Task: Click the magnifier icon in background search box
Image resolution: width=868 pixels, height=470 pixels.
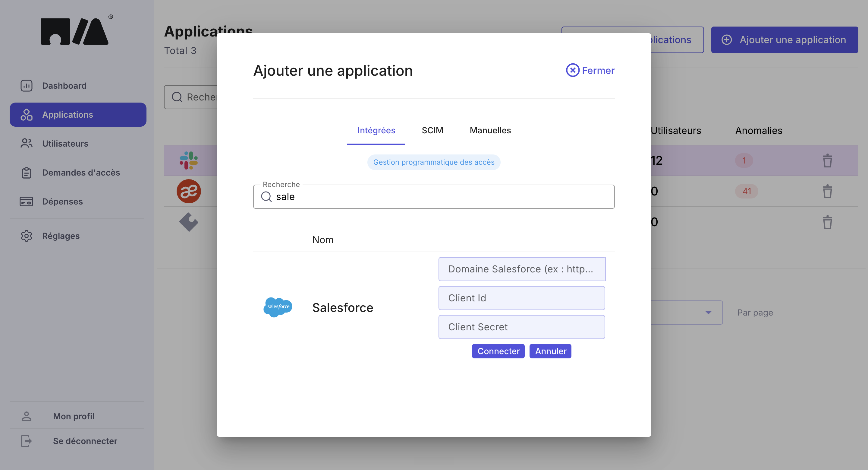Action: pos(177,97)
